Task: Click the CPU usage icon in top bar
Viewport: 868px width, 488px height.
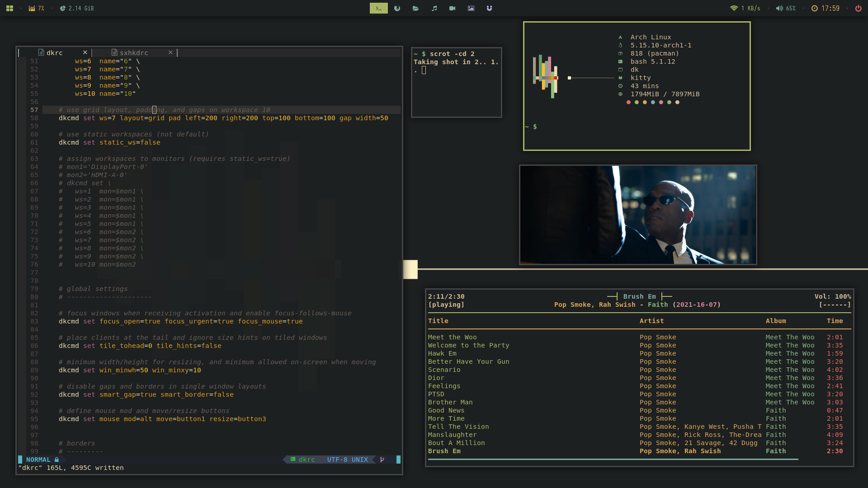Action: (x=32, y=8)
